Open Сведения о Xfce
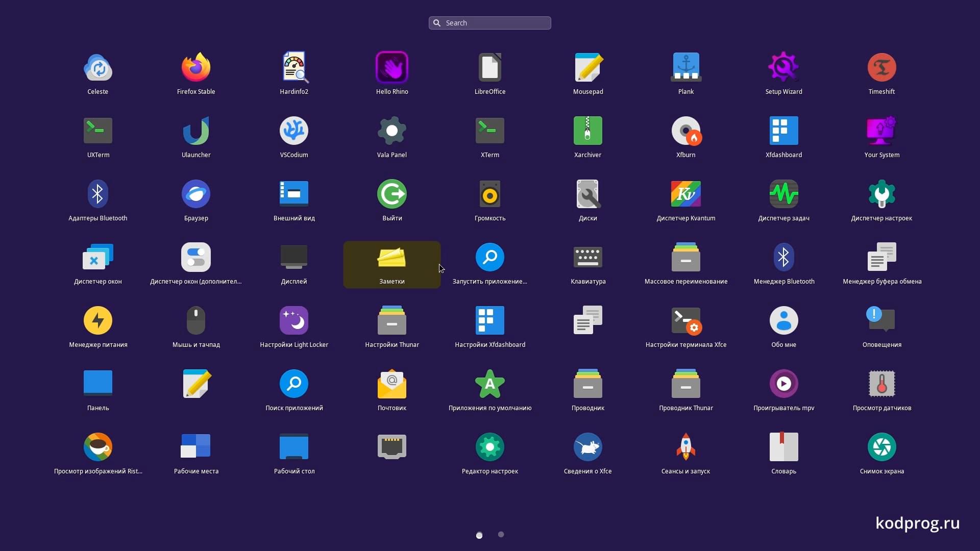This screenshot has width=980, height=551. click(x=588, y=447)
